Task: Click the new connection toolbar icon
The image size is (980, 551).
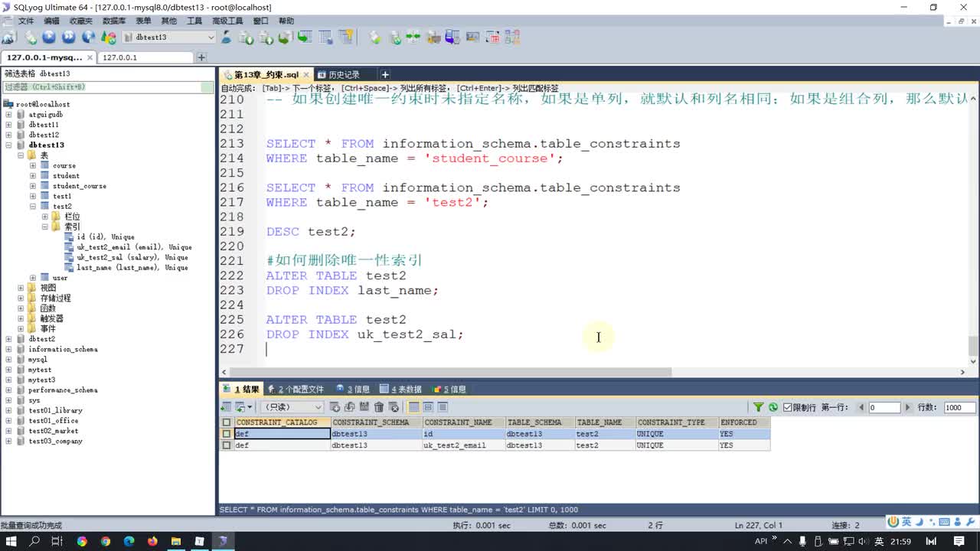Action: [8, 37]
